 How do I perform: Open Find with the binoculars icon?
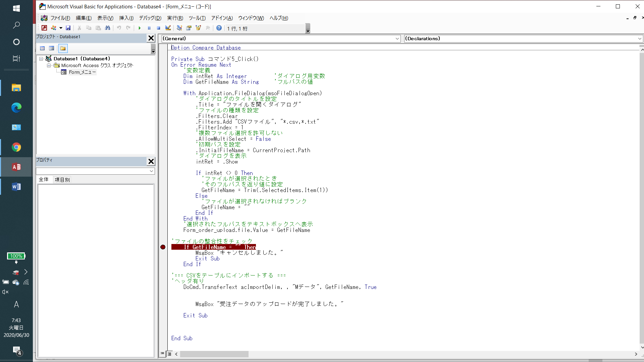(108, 28)
